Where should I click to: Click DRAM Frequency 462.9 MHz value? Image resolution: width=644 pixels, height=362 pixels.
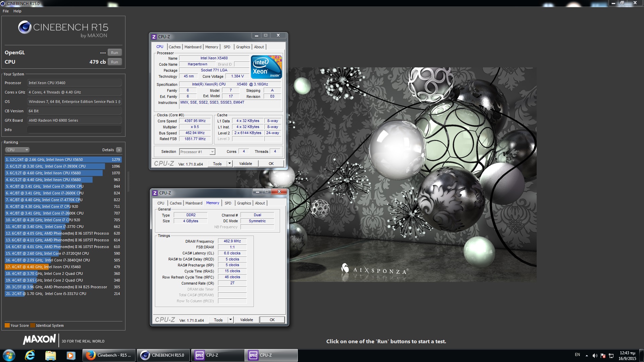(232, 241)
